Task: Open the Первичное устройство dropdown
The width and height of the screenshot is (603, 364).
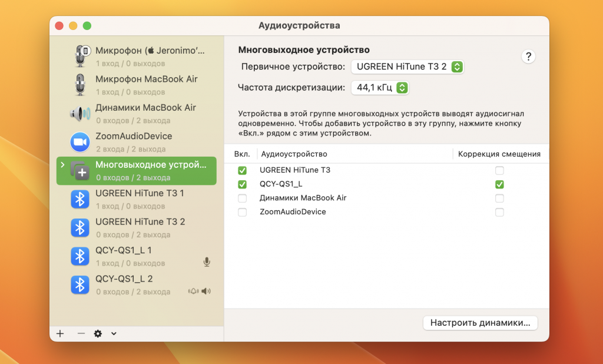Action: 407,67
